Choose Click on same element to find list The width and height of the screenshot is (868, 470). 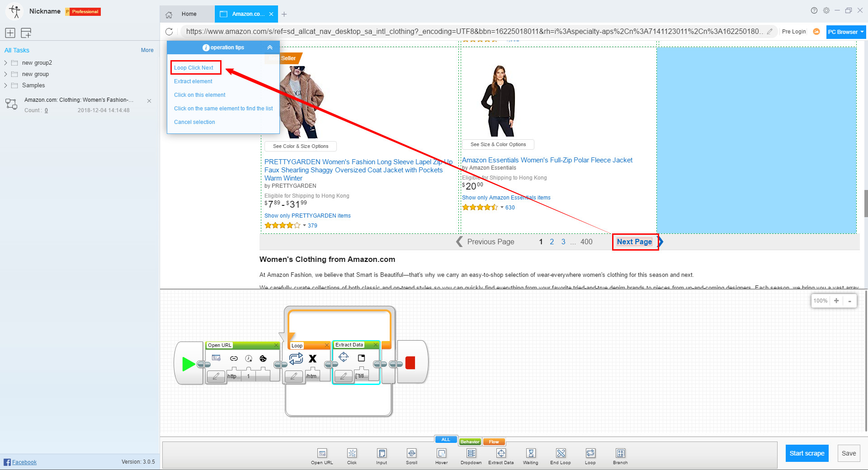pyautogui.click(x=223, y=108)
